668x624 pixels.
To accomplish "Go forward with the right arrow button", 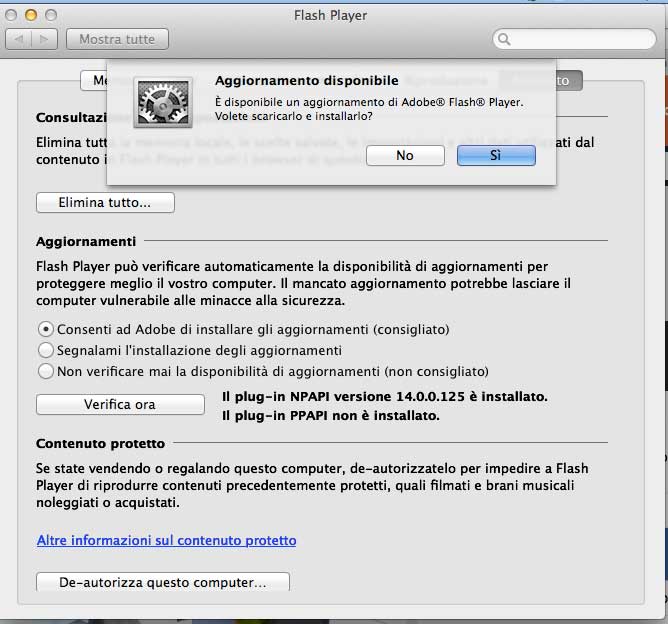I will (44, 39).
